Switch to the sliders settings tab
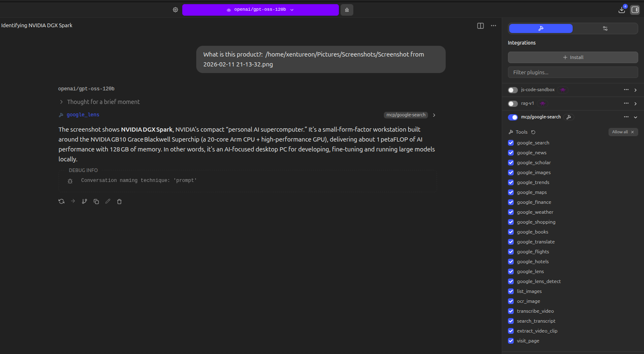This screenshot has width=644, height=354. click(x=605, y=28)
